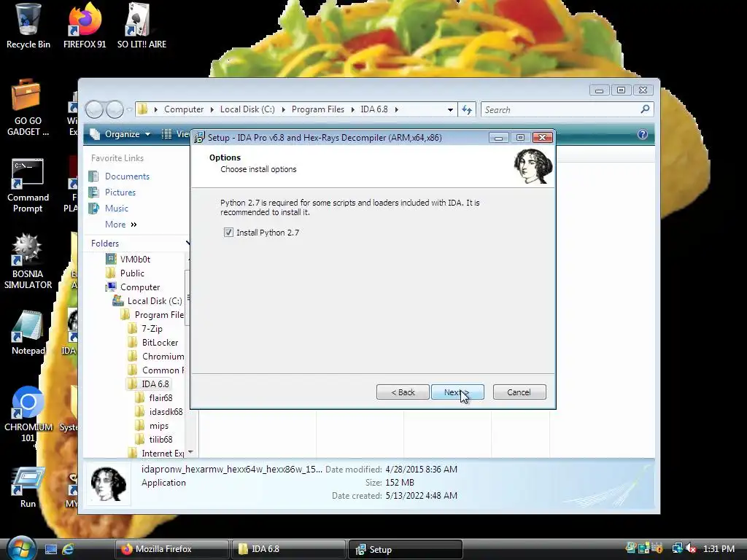Click the network tray icon

click(677, 548)
